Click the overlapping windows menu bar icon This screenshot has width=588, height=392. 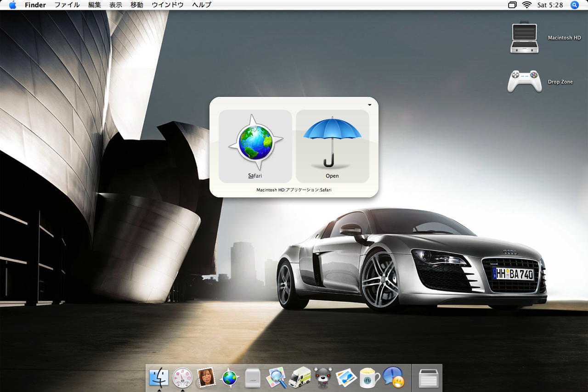tap(512, 5)
